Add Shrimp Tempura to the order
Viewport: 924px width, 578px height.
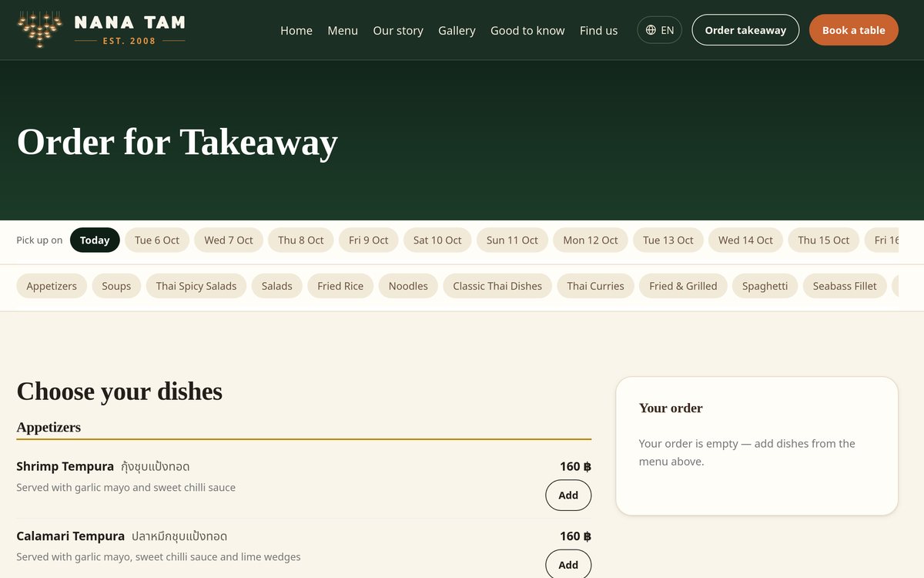[x=568, y=496]
